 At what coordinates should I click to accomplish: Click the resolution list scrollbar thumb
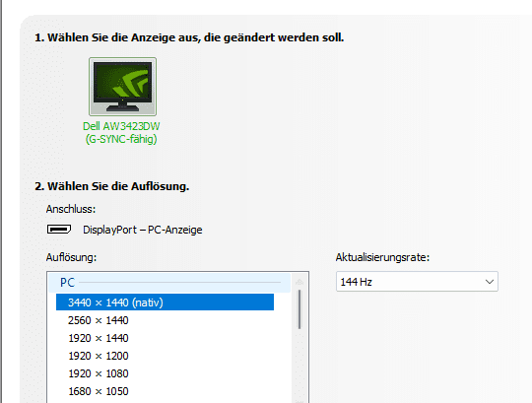tap(299, 309)
